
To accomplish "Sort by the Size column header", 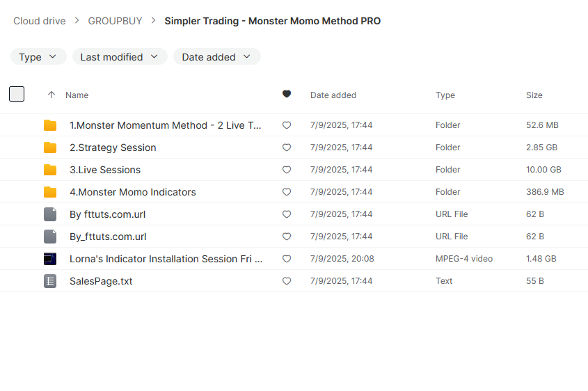I will click(x=534, y=95).
